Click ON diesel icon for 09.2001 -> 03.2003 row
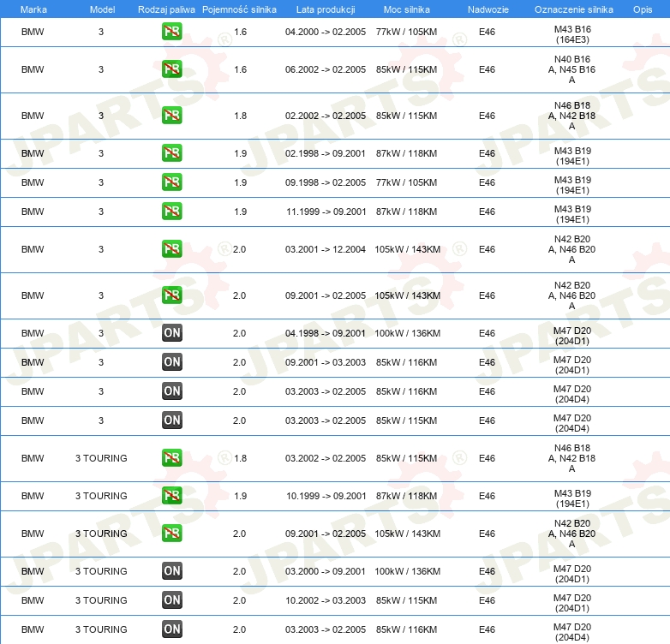 click(x=172, y=362)
